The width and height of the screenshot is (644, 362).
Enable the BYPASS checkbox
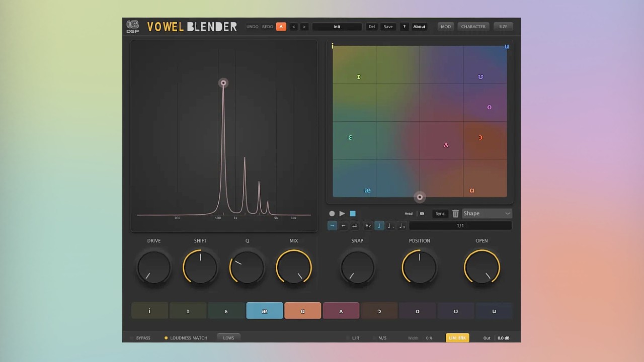pyautogui.click(x=132, y=338)
